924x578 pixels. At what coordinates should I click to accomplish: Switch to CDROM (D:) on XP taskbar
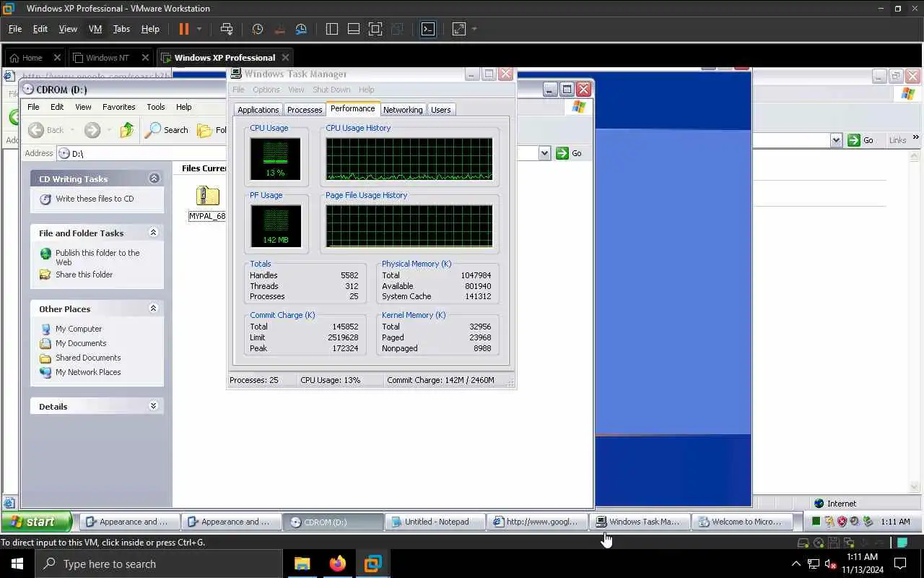pyautogui.click(x=334, y=522)
